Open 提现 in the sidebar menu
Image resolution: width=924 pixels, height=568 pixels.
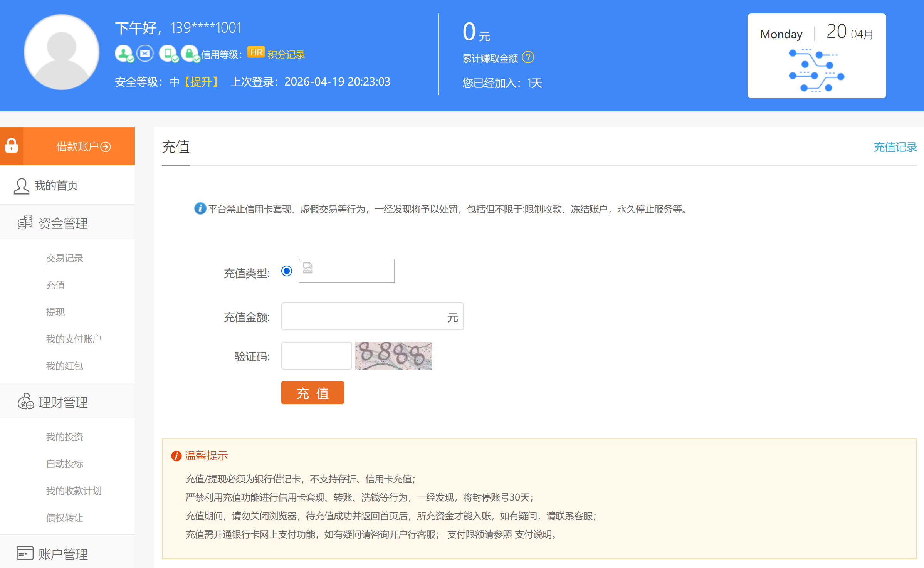[55, 312]
